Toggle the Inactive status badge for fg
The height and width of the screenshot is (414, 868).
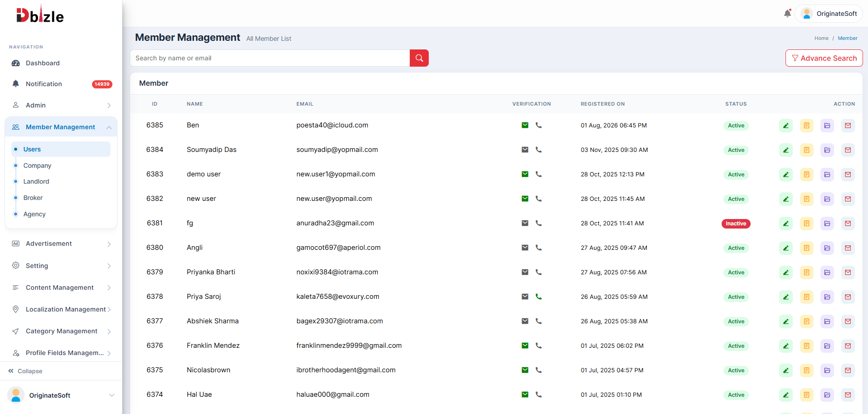(x=736, y=224)
